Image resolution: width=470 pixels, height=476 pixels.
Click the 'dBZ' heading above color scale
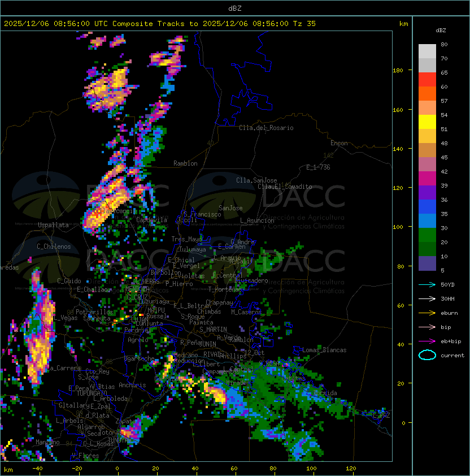(441, 31)
